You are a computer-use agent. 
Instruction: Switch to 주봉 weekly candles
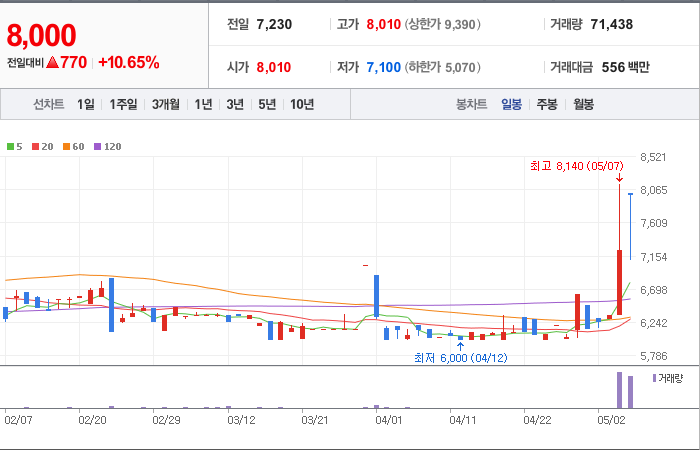coord(547,104)
